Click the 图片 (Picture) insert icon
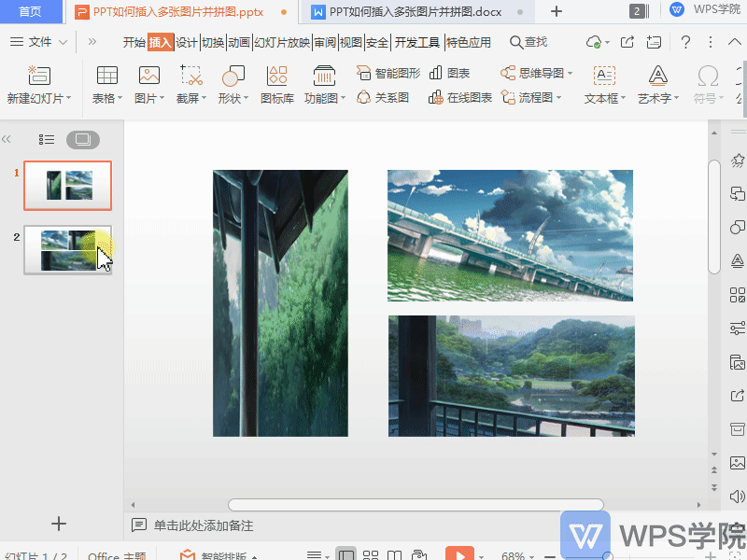747x560 pixels. pos(148,77)
